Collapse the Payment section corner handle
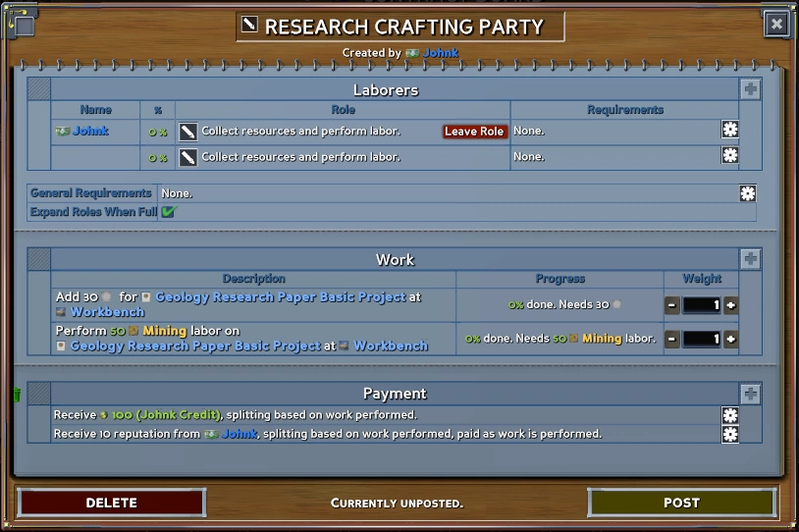The image size is (799, 532). tap(39, 394)
